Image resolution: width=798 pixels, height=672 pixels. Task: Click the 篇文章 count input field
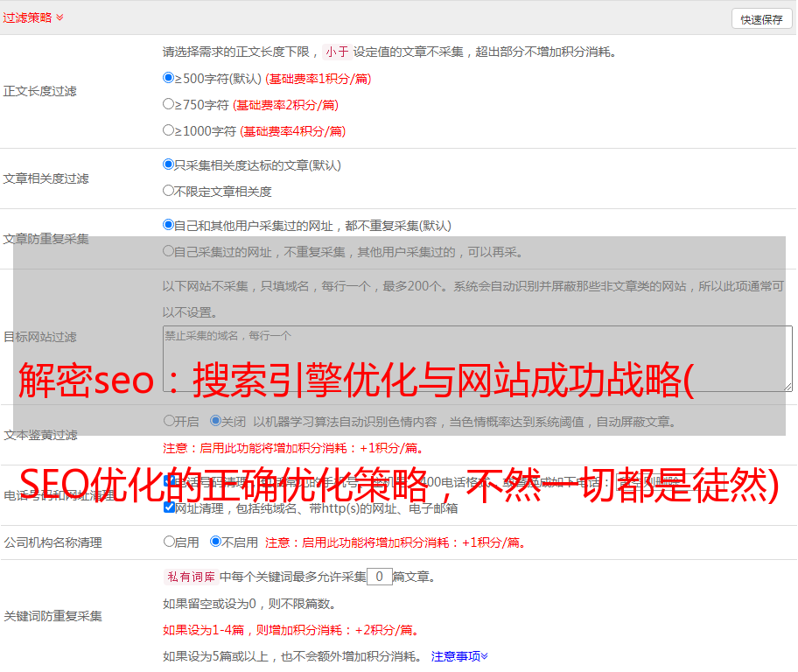click(379, 577)
